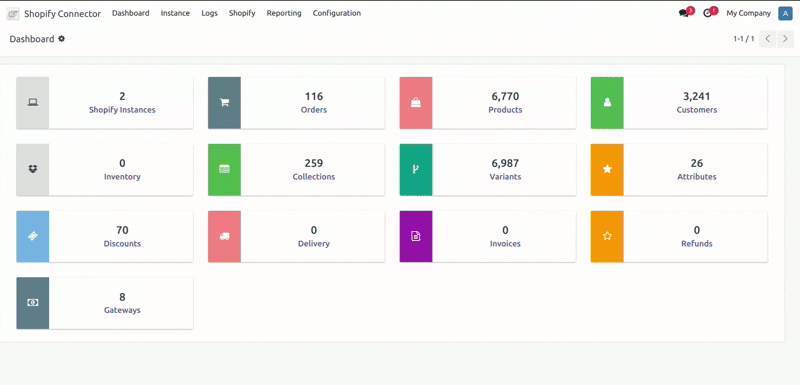Click the truck icon on Delivery card
Screen dimensions: 800x385
[224, 236]
